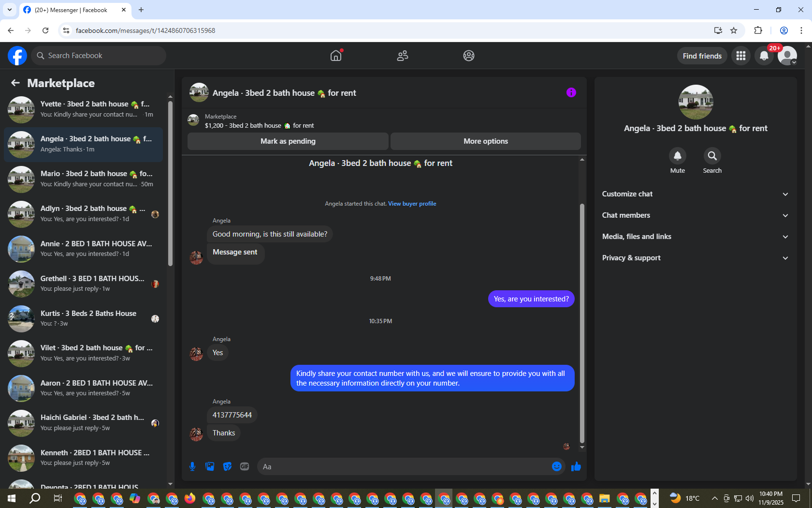Screen dimensions: 812x508
Task: Open the emoji picker in message box
Action: click(557, 466)
